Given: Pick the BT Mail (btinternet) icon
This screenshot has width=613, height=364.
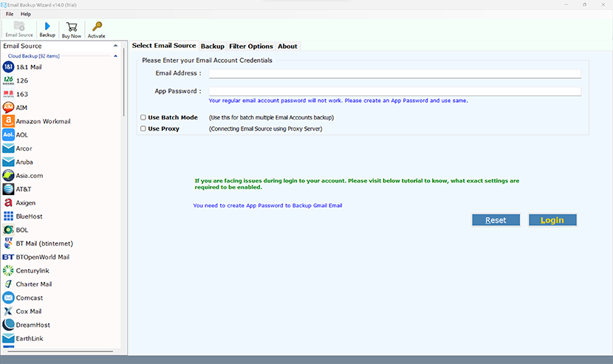Looking at the screenshot, I should point(8,243).
